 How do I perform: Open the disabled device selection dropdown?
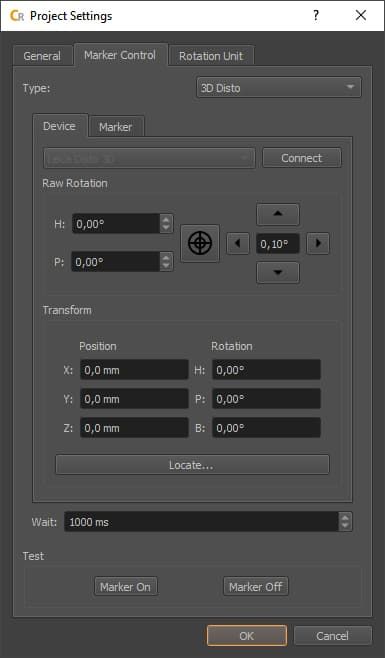(149, 158)
